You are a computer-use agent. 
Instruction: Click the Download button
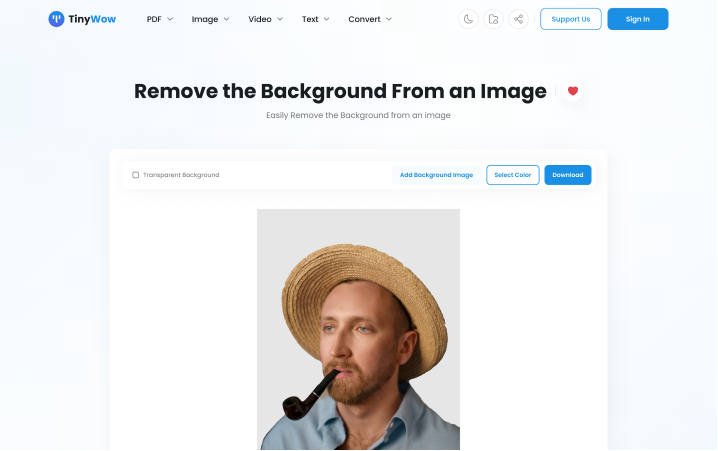point(568,175)
